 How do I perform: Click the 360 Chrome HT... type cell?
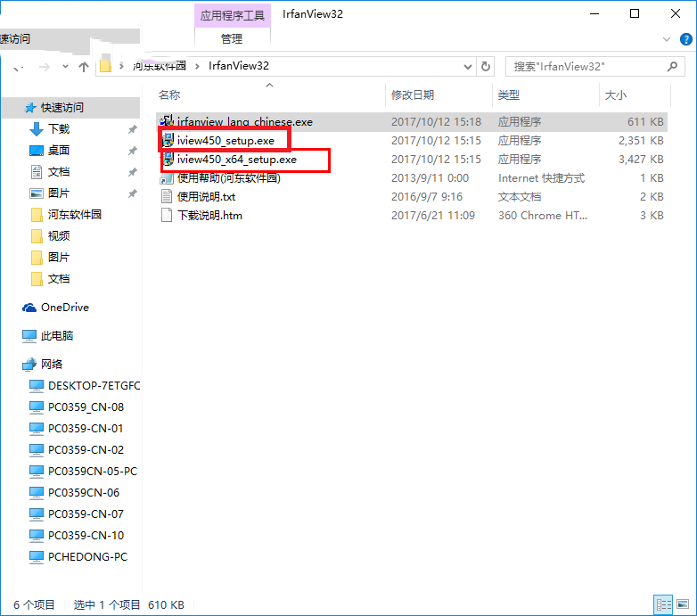pyautogui.click(x=543, y=215)
